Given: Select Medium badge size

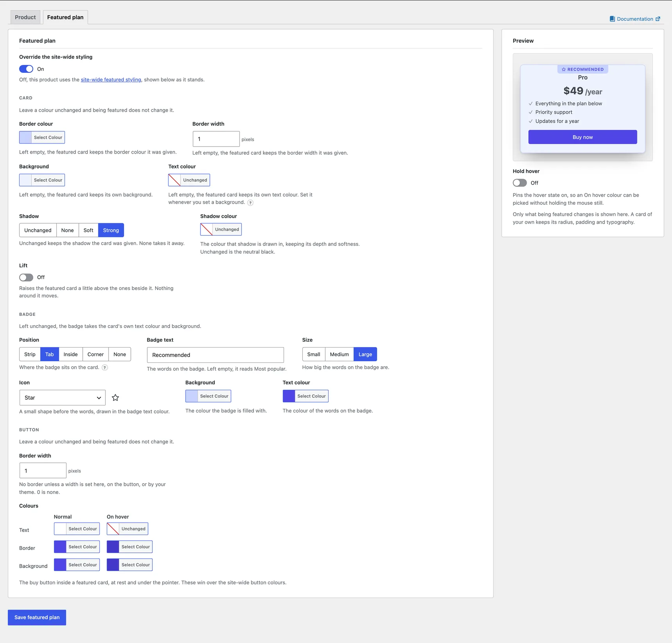Looking at the screenshot, I should tap(339, 354).
